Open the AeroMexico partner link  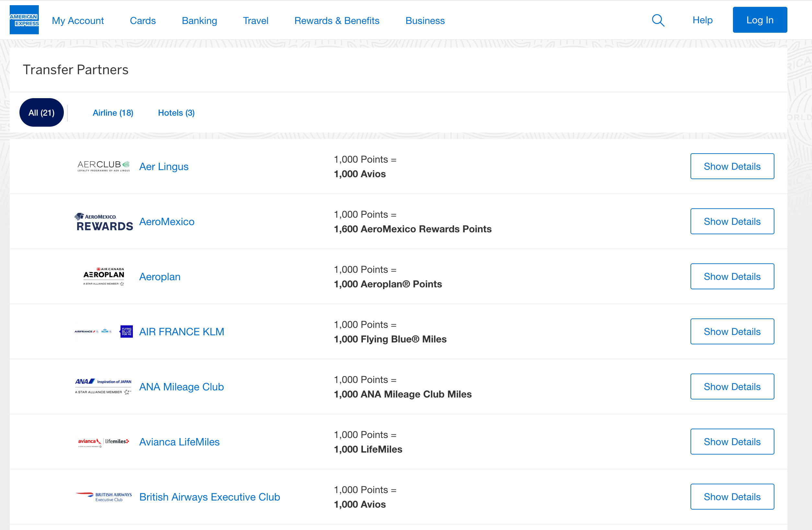point(167,222)
